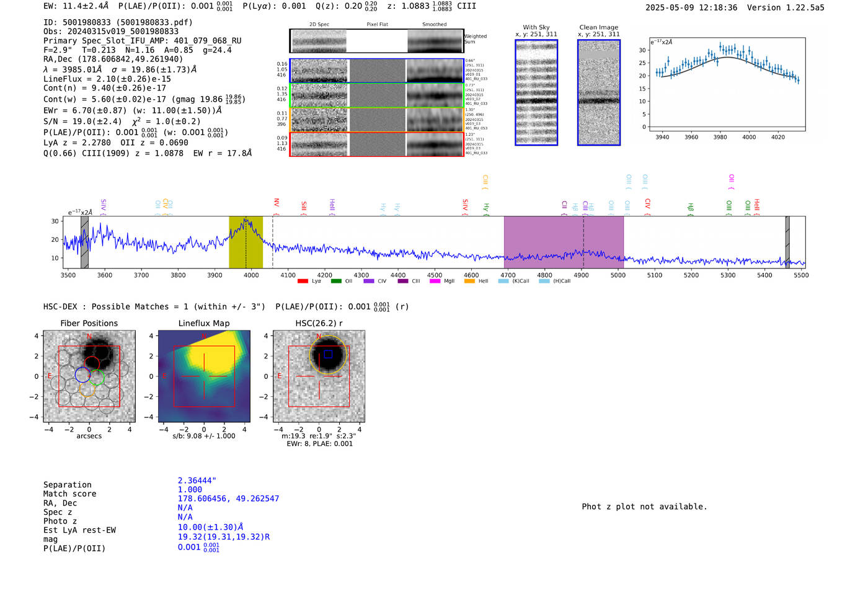This screenshot has width=868, height=591.
Task: Click the s/b: 9.08 +/- 1.000 caption
Action: click(x=204, y=436)
